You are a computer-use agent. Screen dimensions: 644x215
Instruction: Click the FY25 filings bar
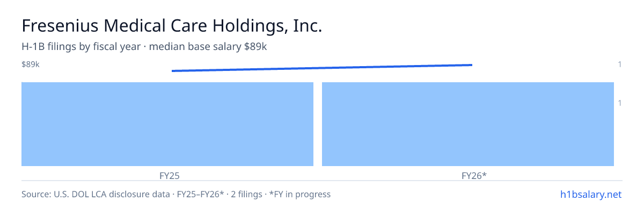point(167,124)
